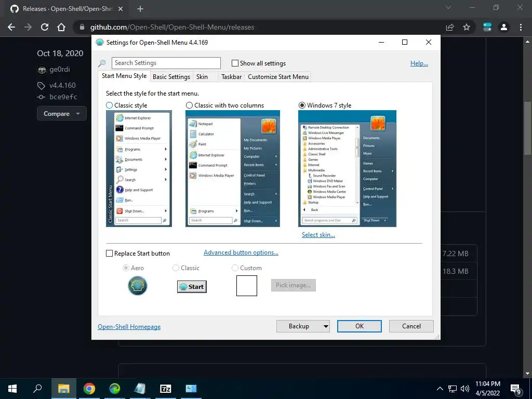Open the Basic Settings tab
The width and height of the screenshot is (532, 399).
(171, 77)
